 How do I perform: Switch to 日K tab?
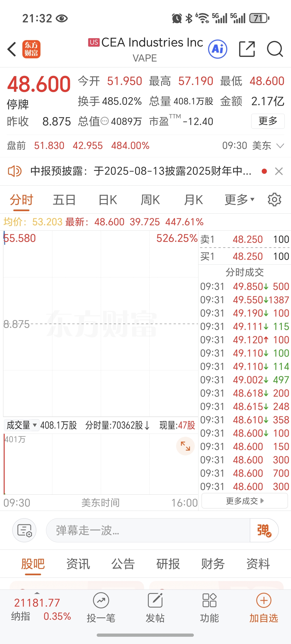click(108, 200)
